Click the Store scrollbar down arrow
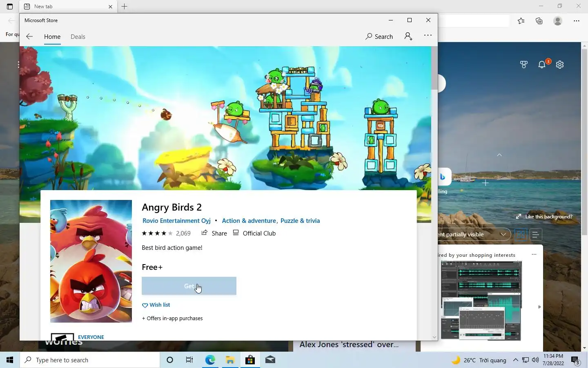The width and height of the screenshot is (588, 368). pyautogui.click(x=434, y=337)
